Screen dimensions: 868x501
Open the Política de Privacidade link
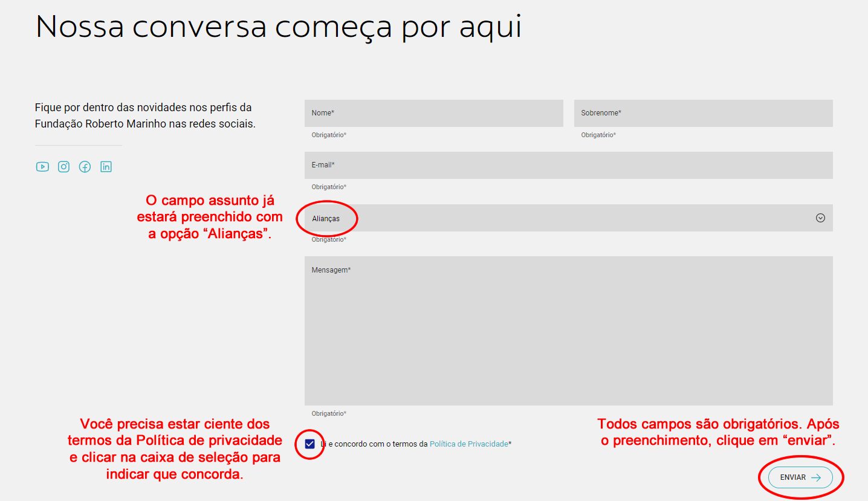tap(468, 444)
